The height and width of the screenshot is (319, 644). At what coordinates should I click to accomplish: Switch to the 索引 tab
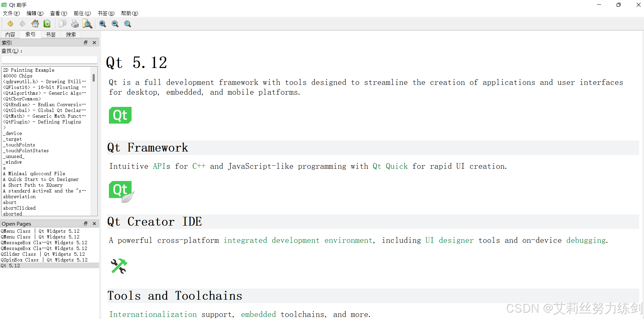tap(30, 34)
